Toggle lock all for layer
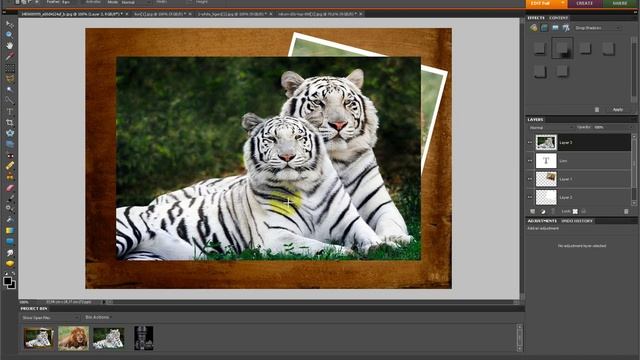The width and height of the screenshot is (640, 360). click(584, 211)
